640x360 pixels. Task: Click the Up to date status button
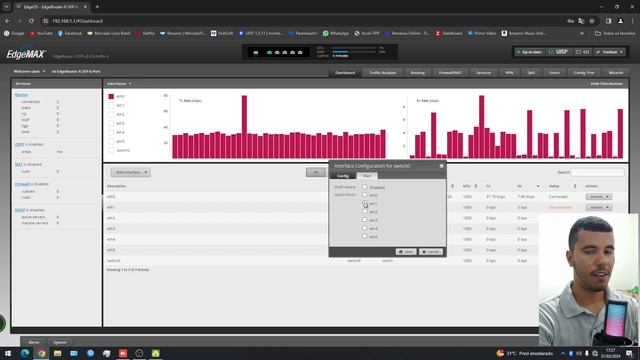(529, 52)
